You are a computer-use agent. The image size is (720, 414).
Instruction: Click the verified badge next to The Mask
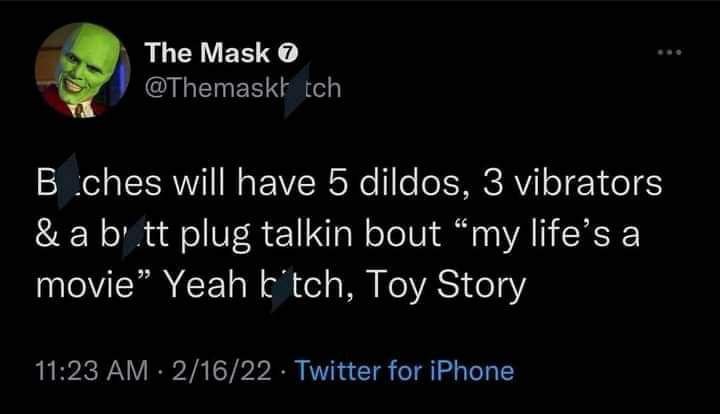(288, 53)
